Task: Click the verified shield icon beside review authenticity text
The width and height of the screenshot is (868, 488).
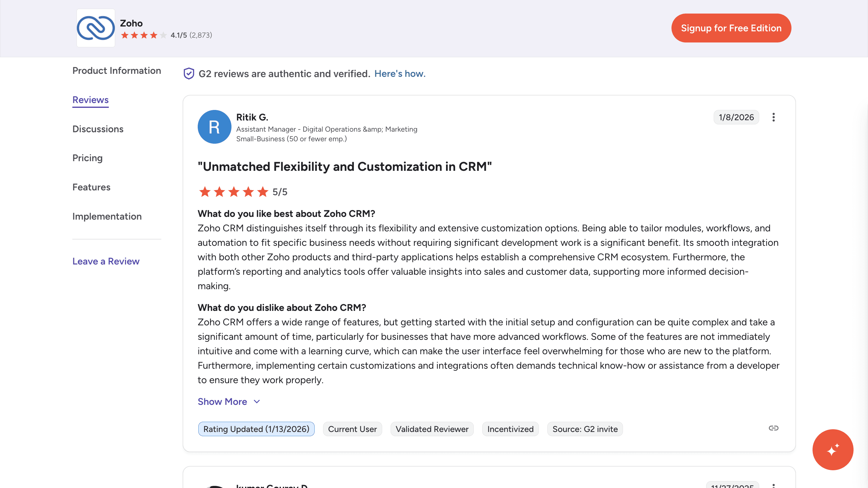Action: click(189, 74)
